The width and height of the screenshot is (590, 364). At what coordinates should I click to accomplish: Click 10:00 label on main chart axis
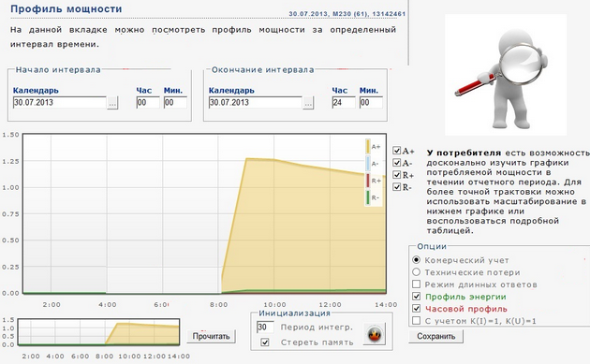pos(274,305)
